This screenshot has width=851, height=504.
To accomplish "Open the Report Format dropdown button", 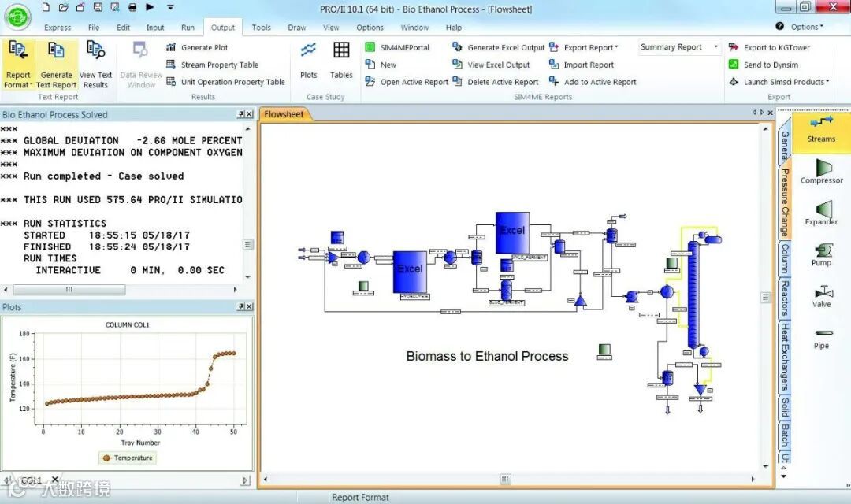I will [x=18, y=65].
